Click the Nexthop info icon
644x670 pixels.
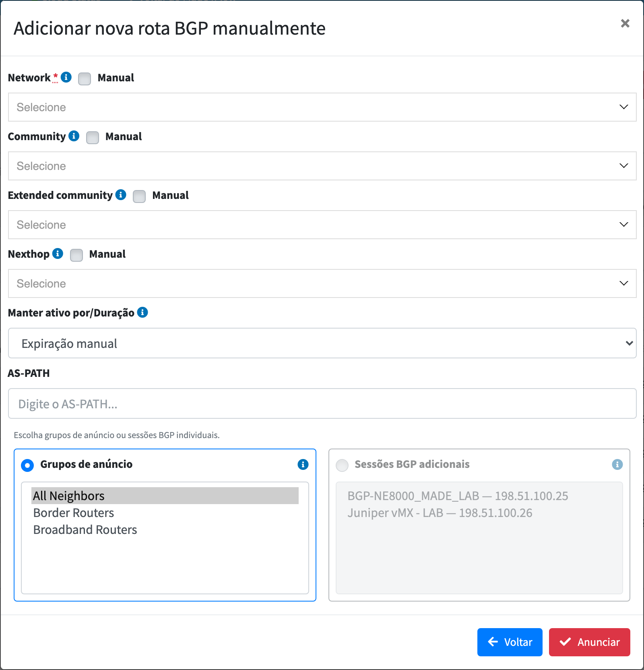[58, 253]
